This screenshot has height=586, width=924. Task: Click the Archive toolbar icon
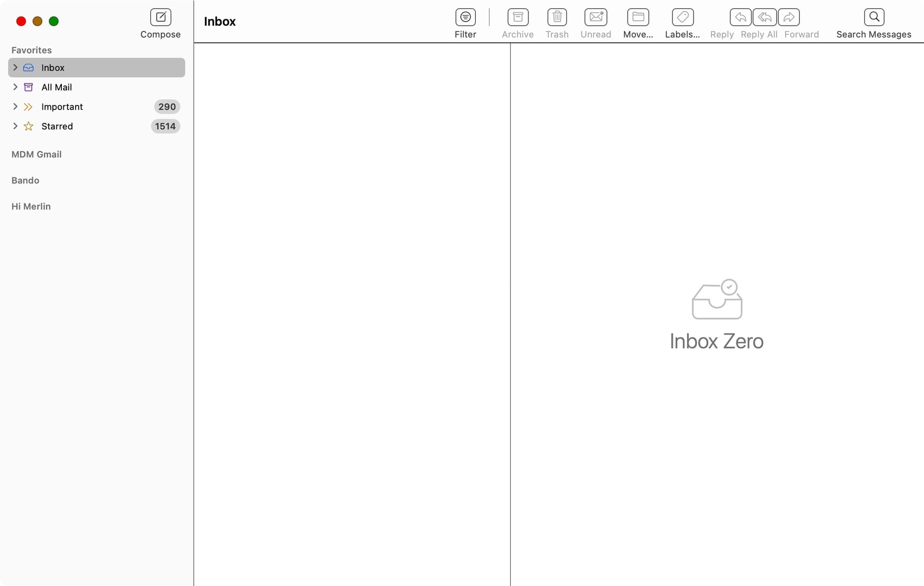517,18
